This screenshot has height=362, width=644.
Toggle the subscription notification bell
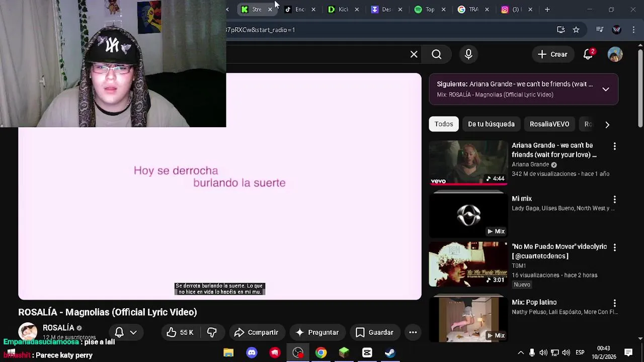point(125,332)
